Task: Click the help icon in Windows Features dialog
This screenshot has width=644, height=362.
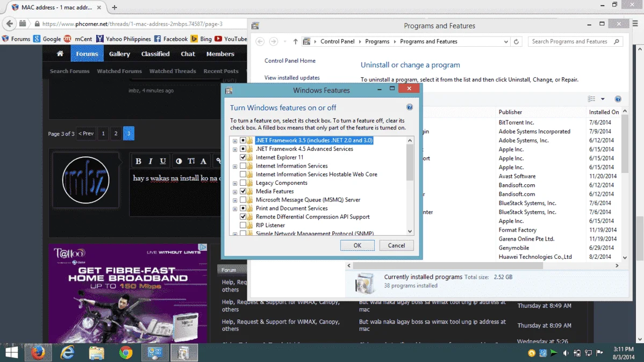Action: pos(410,107)
